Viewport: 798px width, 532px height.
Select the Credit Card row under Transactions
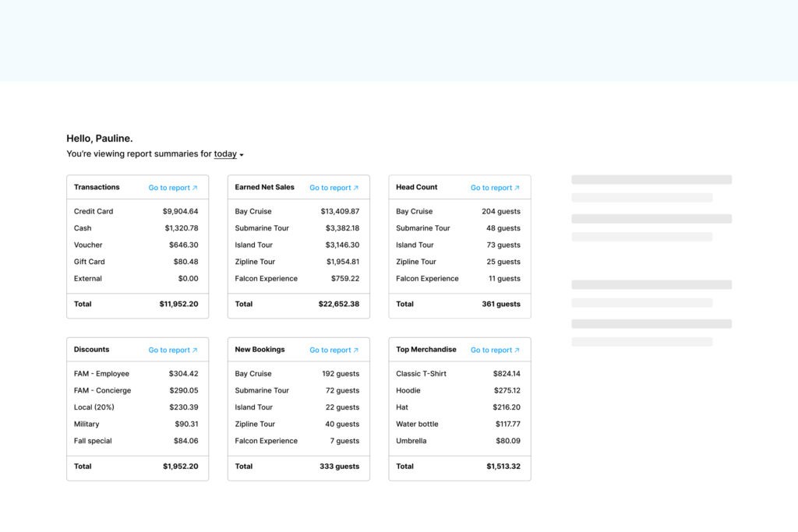137,211
